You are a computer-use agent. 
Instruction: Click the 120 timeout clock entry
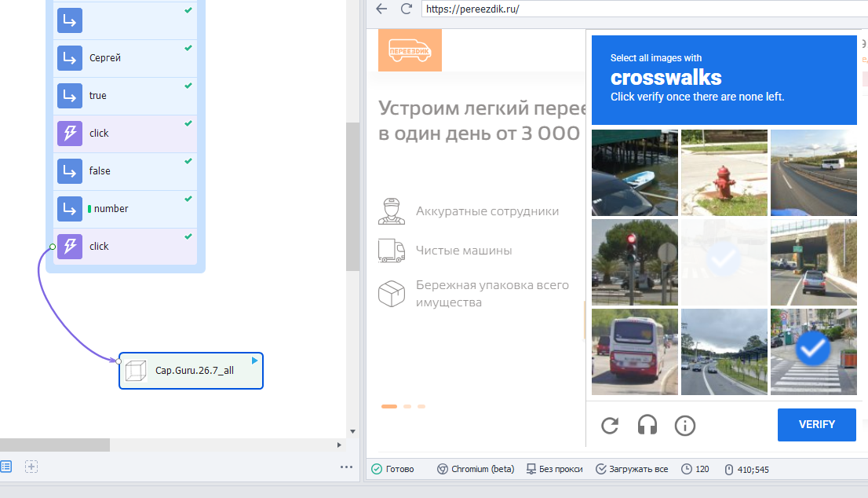(x=695, y=469)
